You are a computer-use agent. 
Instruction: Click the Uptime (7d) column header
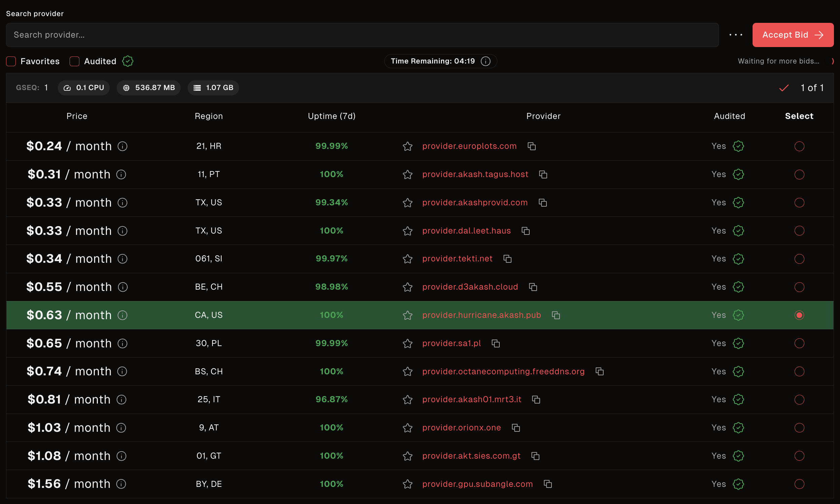pyautogui.click(x=331, y=116)
